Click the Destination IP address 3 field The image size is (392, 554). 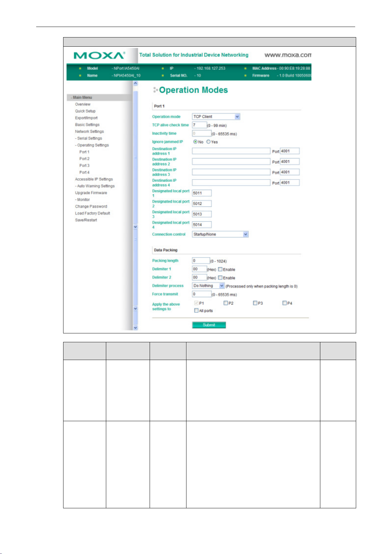coord(231,172)
